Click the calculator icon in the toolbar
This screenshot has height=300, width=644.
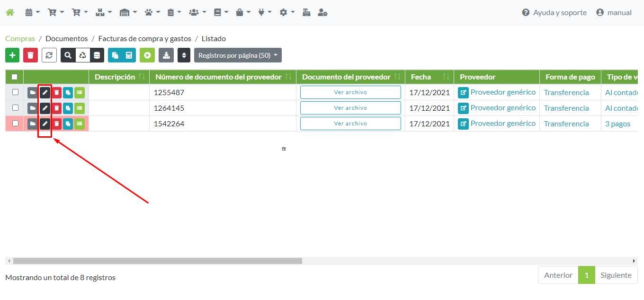(x=128, y=55)
